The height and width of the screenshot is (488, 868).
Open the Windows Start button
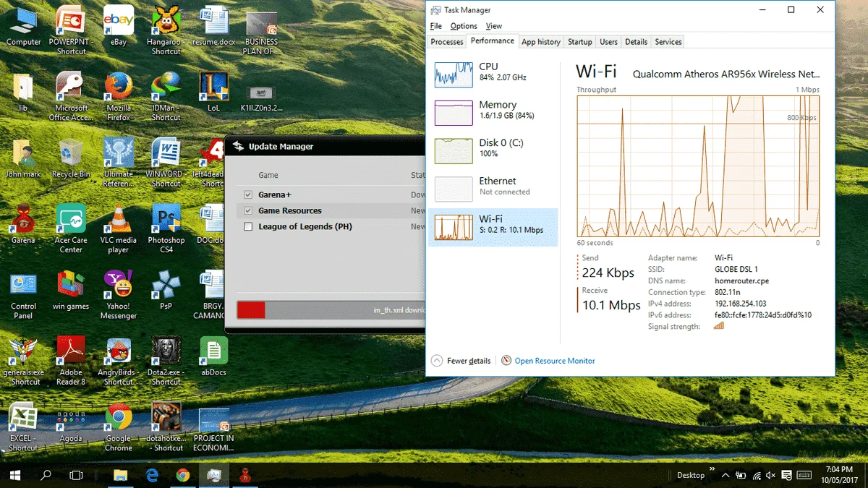click(15, 475)
